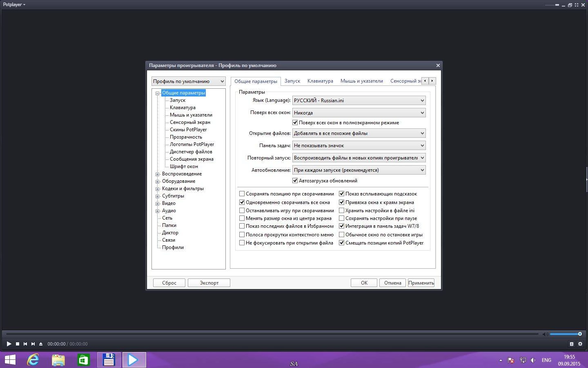
Task: Click the 'OK' button
Action: click(364, 283)
